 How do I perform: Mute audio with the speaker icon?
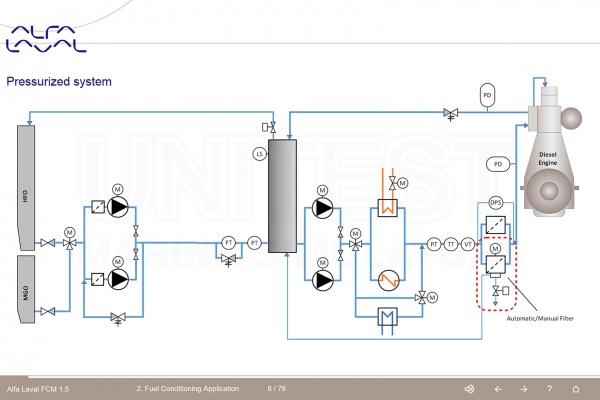coord(469,389)
